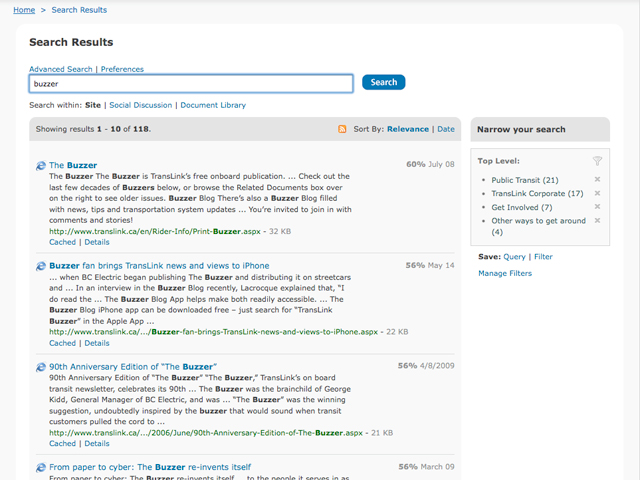The width and height of the screenshot is (640, 480).
Task: Open Manage Filters link
Action: (x=504, y=273)
